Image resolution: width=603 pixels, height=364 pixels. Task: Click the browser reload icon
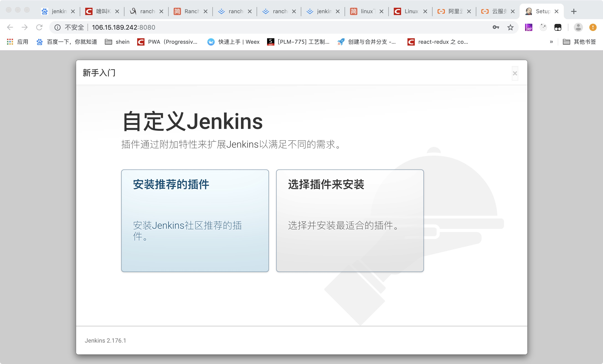pos(39,27)
